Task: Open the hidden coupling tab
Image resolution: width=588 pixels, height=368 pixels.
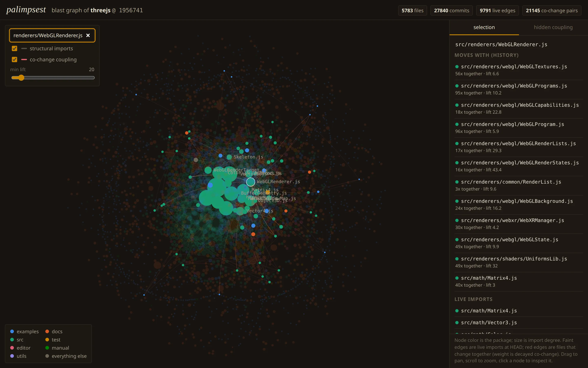Action: click(553, 27)
